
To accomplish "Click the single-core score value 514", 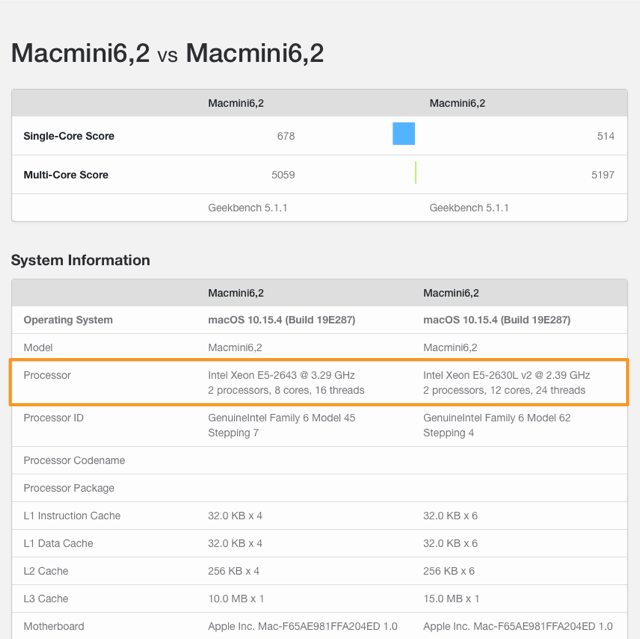I will click(606, 136).
